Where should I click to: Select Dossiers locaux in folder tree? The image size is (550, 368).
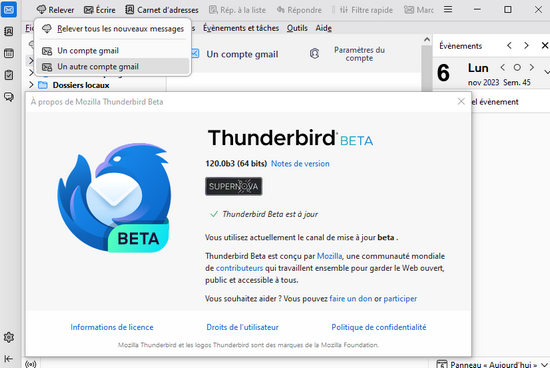pyautogui.click(x=81, y=85)
